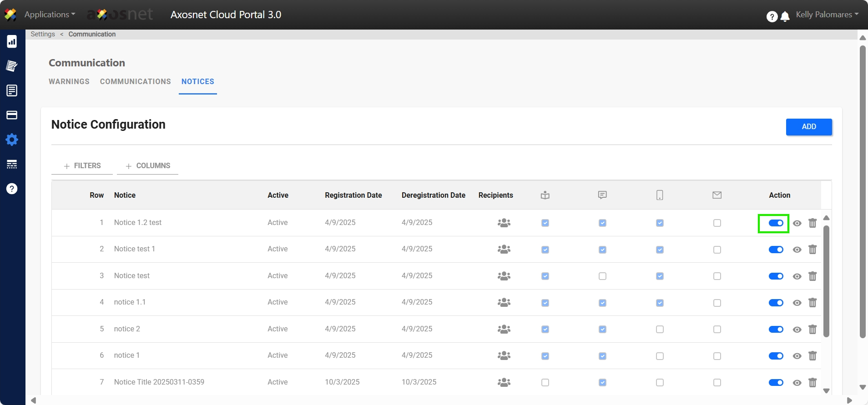Open the Applications dropdown menu
The width and height of the screenshot is (868, 405).
50,15
